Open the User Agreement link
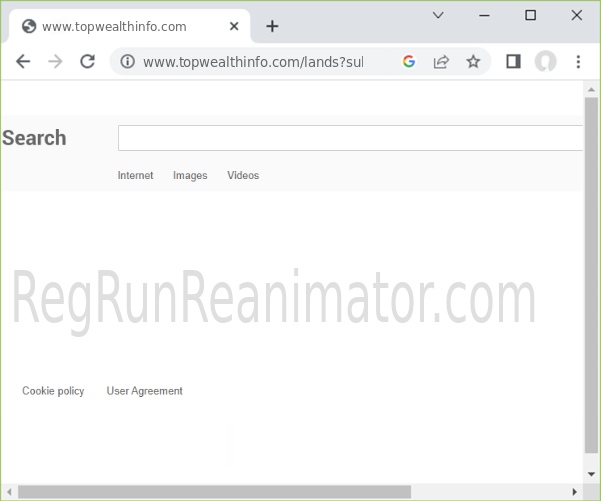This screenshot has width=601, height=501. [145, 391]
